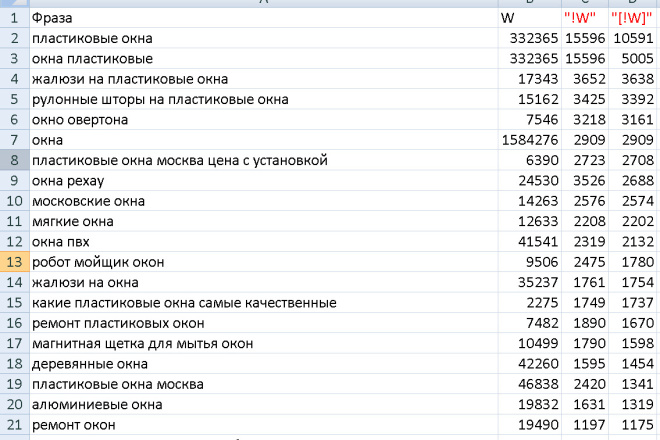Select the value 7546 cell
The width and height of the screenshot is (660, 440).
click(530, 120)
